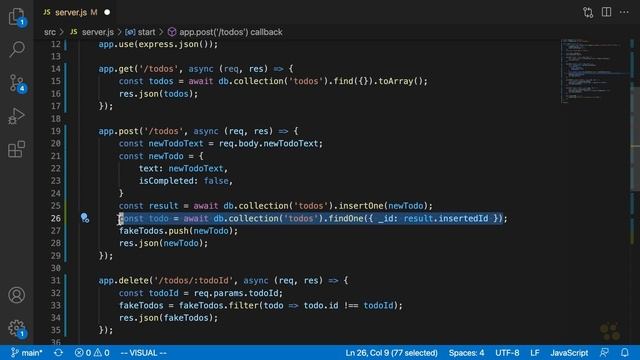Image resolution: width=640 pixels, height=360 pixels.
Task: Click 'res.json(newTodo)' on line 28
Action: 161,243
